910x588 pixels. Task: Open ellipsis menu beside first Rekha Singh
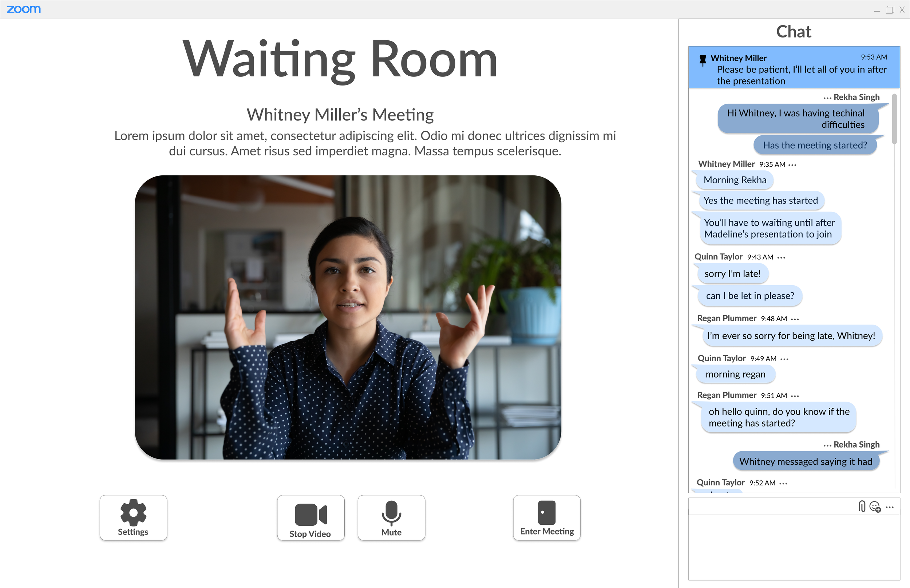pos(827,98)
